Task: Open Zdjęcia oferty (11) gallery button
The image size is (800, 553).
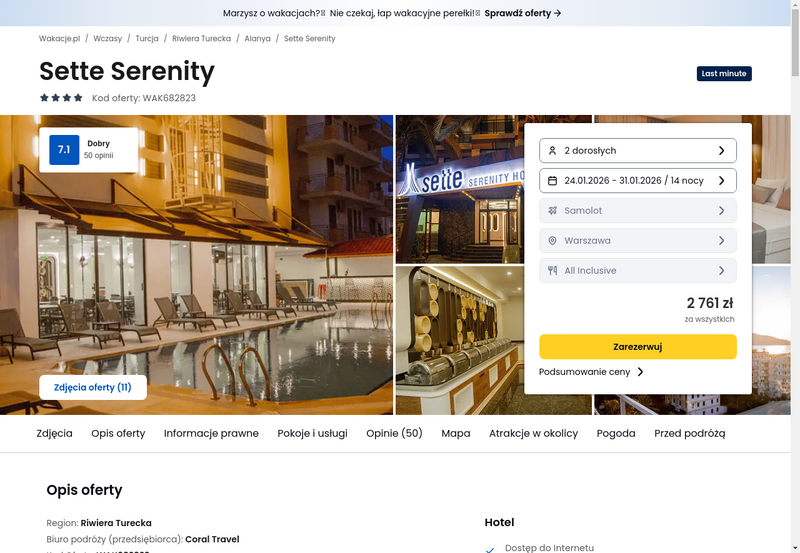Action: coord(93,387)
